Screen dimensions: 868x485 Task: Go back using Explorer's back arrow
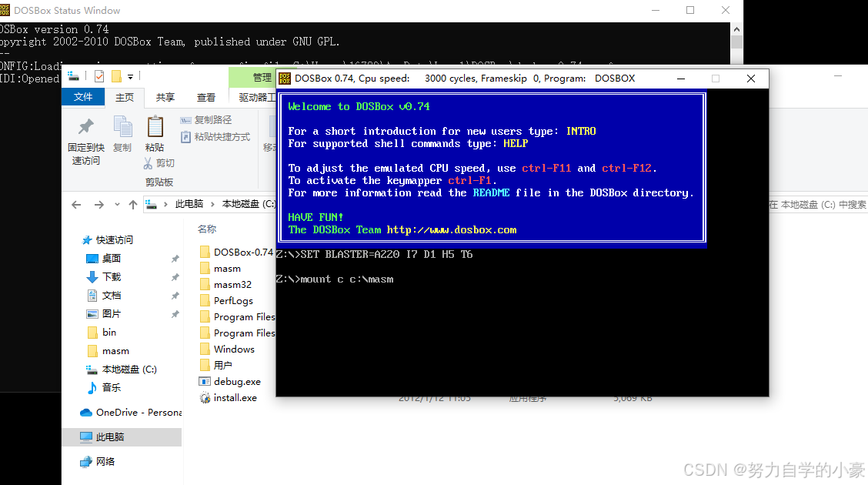pos(76,205)
